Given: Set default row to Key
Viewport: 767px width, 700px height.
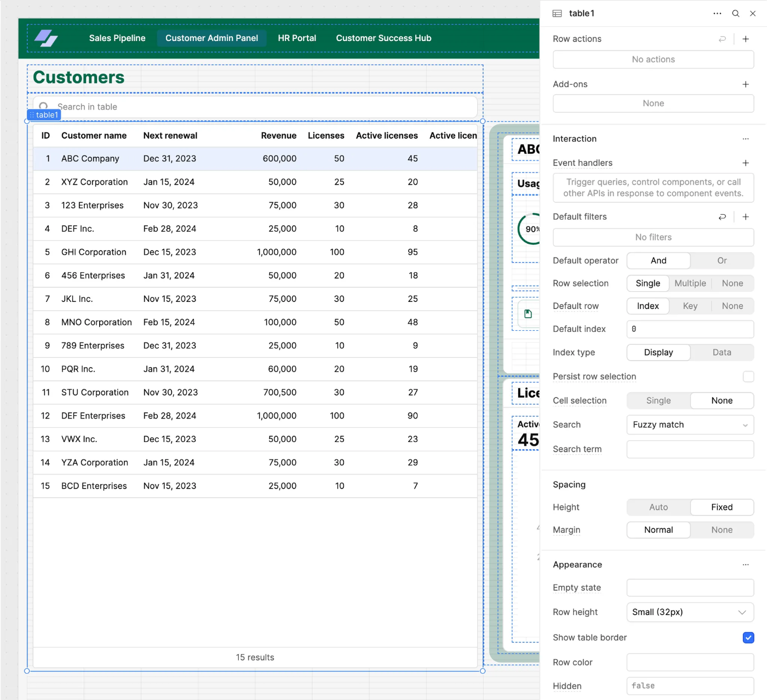Looking at the screenshot, I should pos(690,306).
